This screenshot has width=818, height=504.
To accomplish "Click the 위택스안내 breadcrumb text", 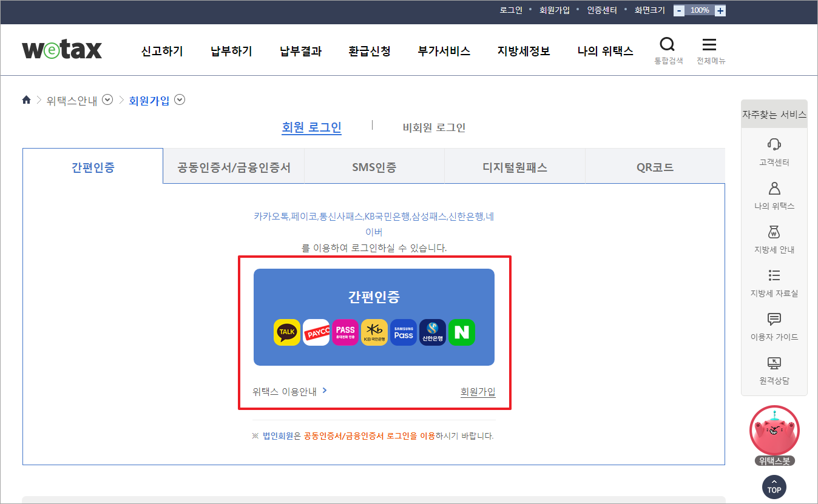I will (72, 101).
